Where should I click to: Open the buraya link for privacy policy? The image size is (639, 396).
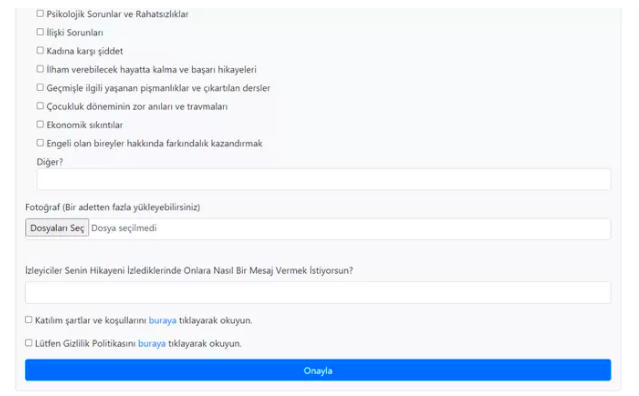click(x=152, y=344)
